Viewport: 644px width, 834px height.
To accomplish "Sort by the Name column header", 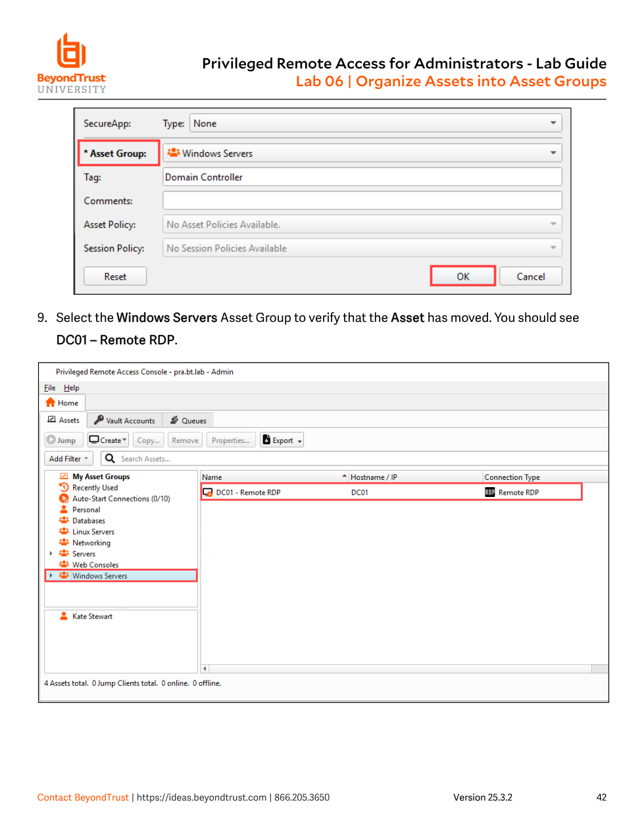I will click(274, 477).
